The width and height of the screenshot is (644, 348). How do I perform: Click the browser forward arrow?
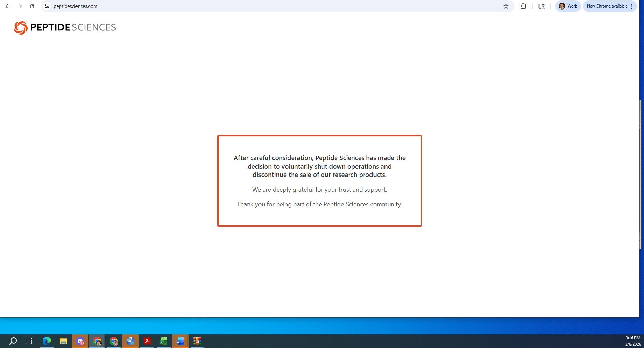[x=20, y=6]
